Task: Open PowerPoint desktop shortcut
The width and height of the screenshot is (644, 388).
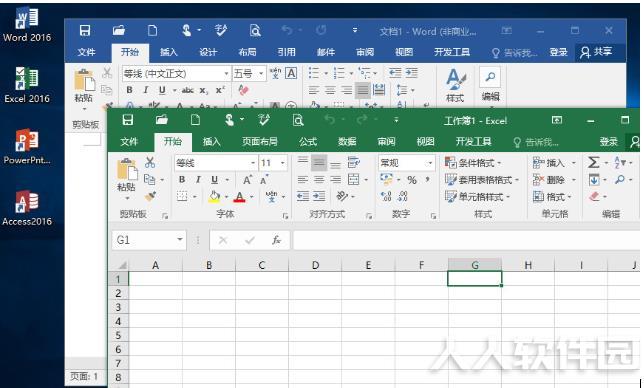Action: point(27,147)
